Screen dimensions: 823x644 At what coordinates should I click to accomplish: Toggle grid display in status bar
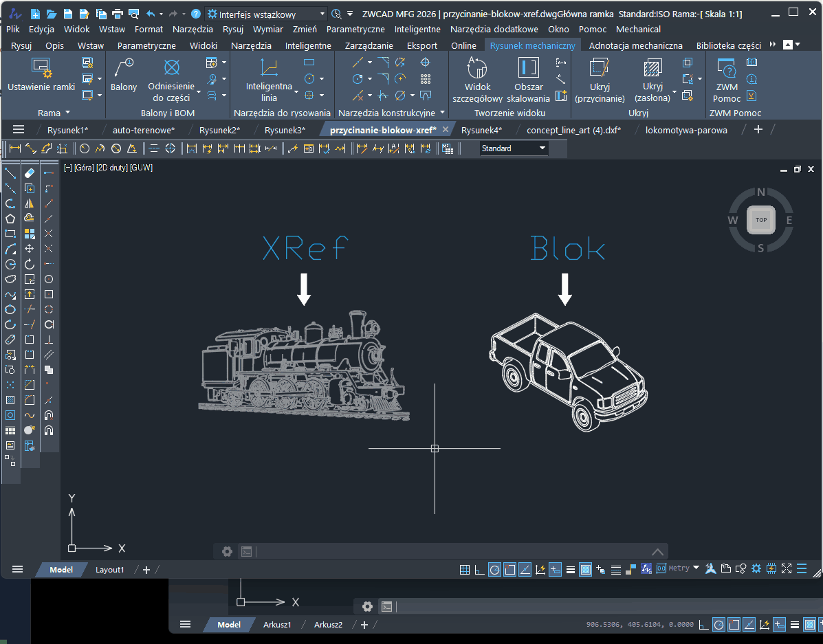465,569
